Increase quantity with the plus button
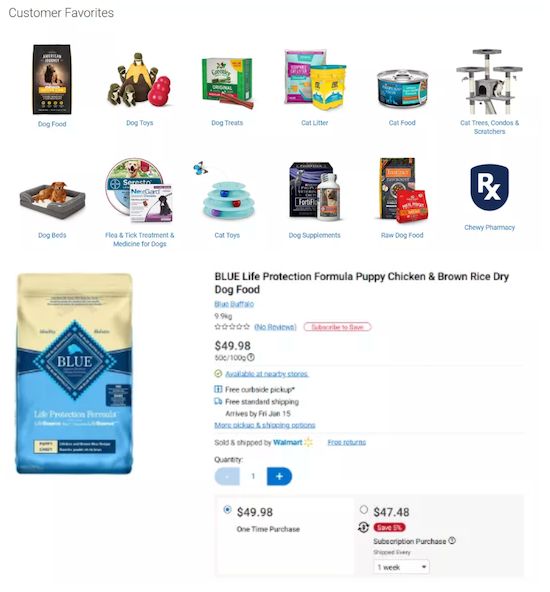 (279, 476)
